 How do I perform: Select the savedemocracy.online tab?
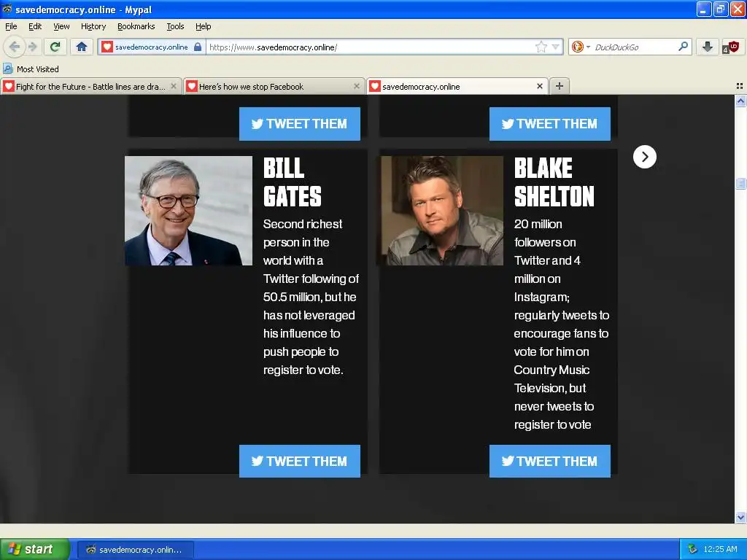tap(457, 86)
